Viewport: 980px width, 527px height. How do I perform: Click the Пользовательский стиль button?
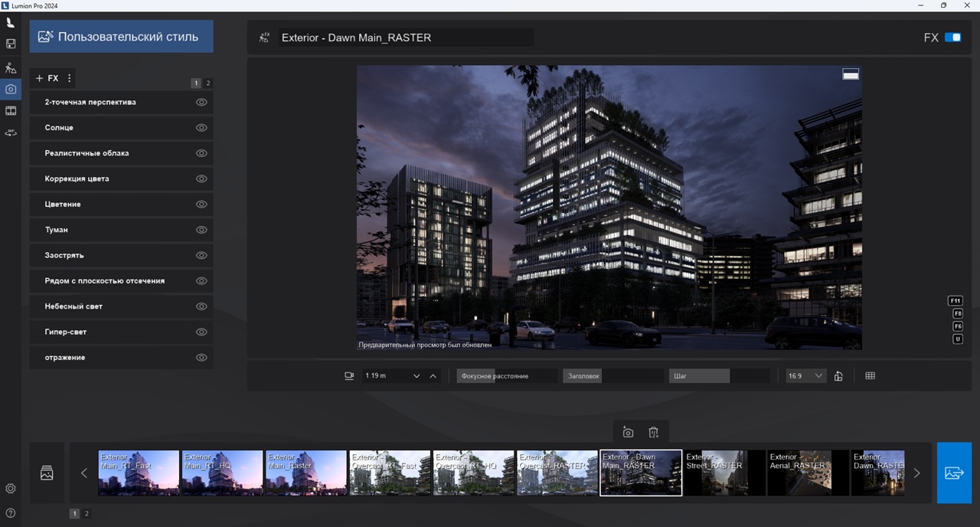(x=121, y=37)
